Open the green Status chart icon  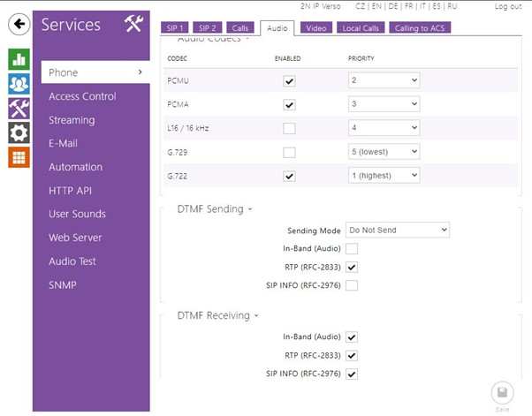pos(19,59)
